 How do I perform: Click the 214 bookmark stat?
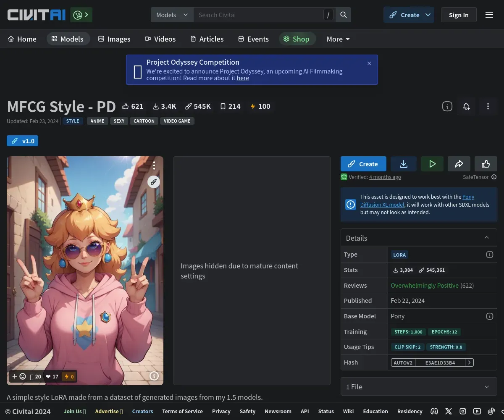coord(231,106)
